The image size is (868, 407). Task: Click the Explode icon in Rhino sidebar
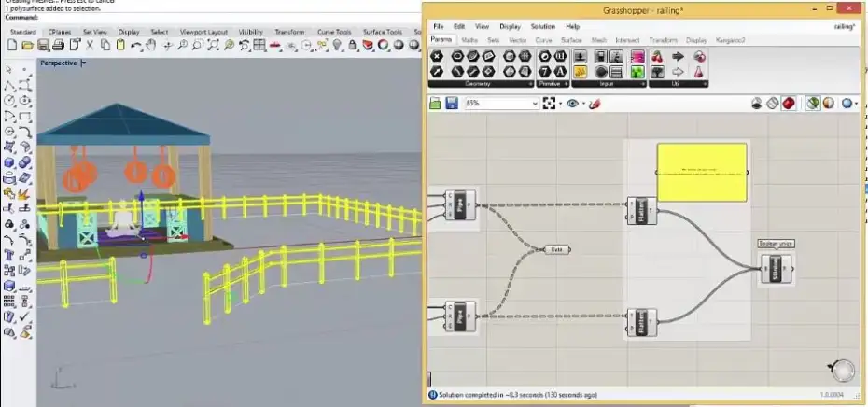[x=25, y=194]
